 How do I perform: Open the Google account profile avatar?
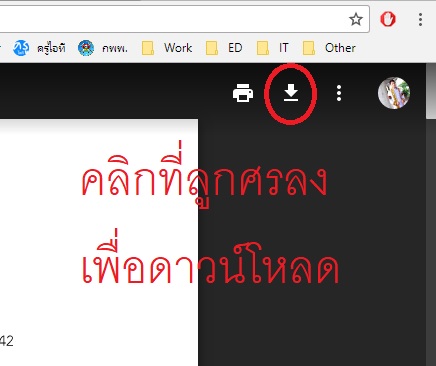pyautogui.click(x=394, y=93)
